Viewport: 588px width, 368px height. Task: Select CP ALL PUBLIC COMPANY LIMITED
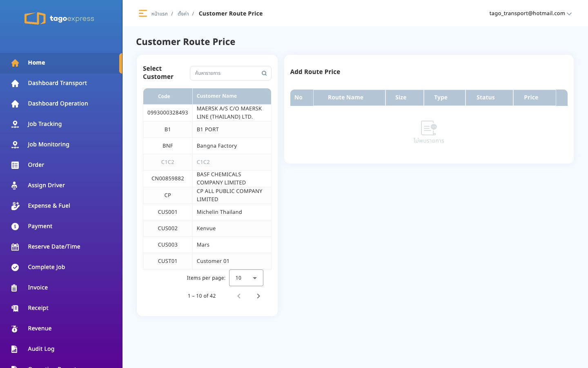pos(207,195)
